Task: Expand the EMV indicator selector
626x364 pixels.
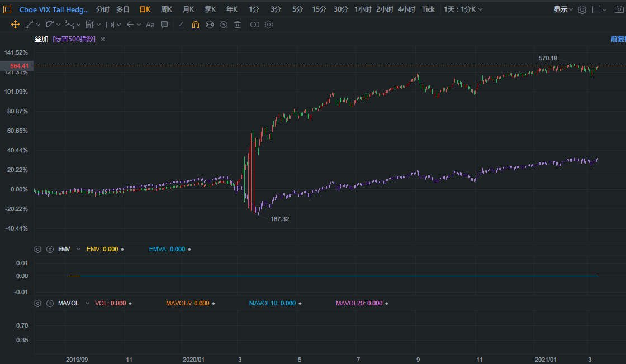Action: tap(78, 249)
